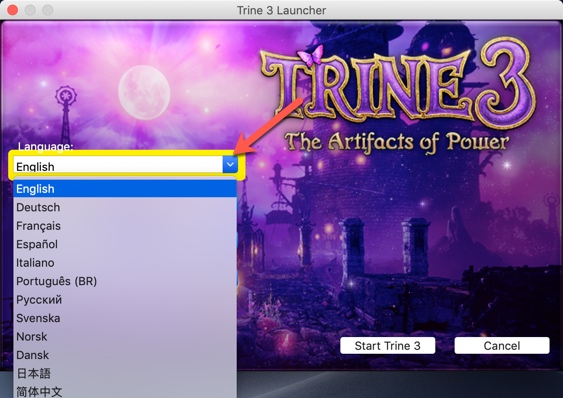Choose Italiano in the language list

coord(125,263)
